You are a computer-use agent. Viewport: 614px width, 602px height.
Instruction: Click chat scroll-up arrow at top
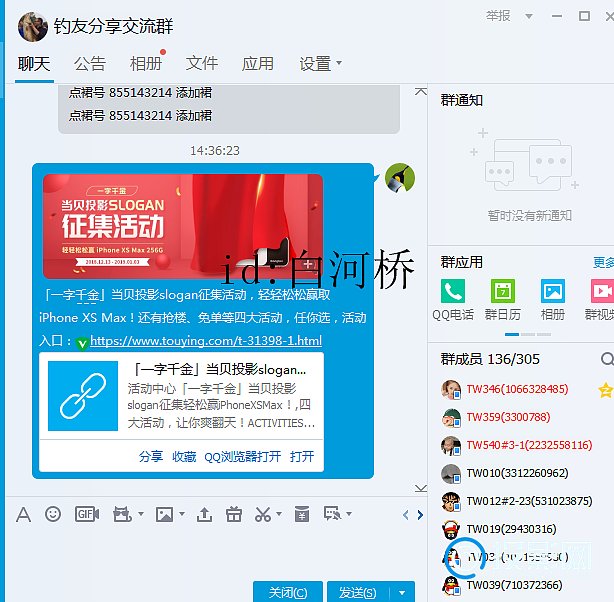pyautogui.click(x=421, y=92)
